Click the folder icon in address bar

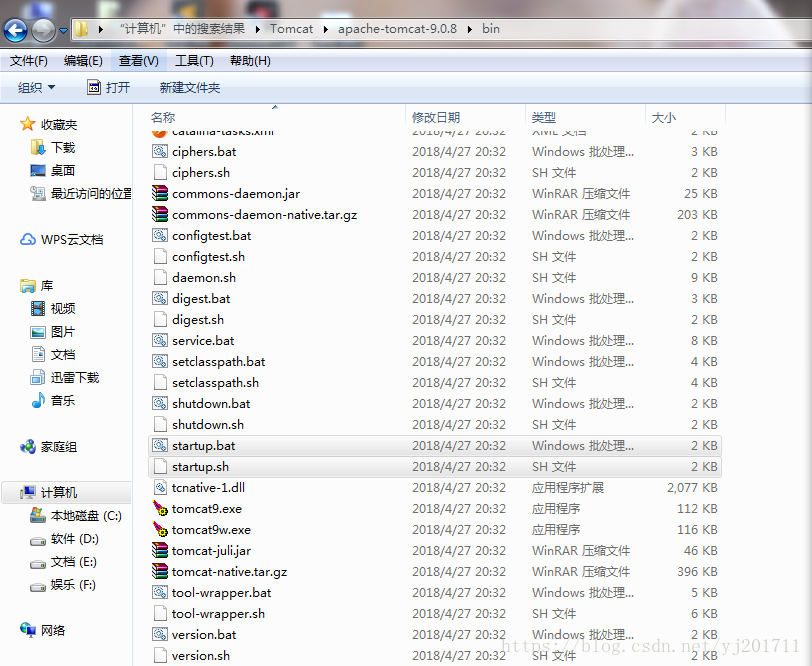pyautogui.click(x=81, y=29)
